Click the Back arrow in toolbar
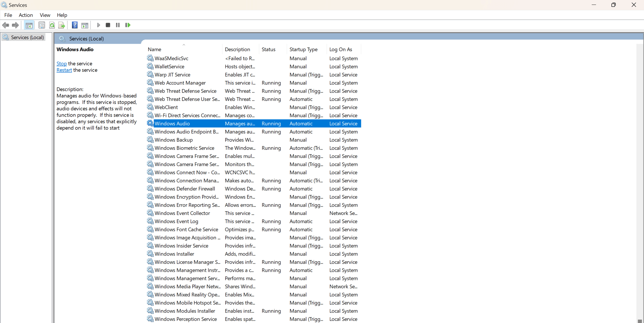The width and height of the screenshot is (644, 323). coord(5,25)
